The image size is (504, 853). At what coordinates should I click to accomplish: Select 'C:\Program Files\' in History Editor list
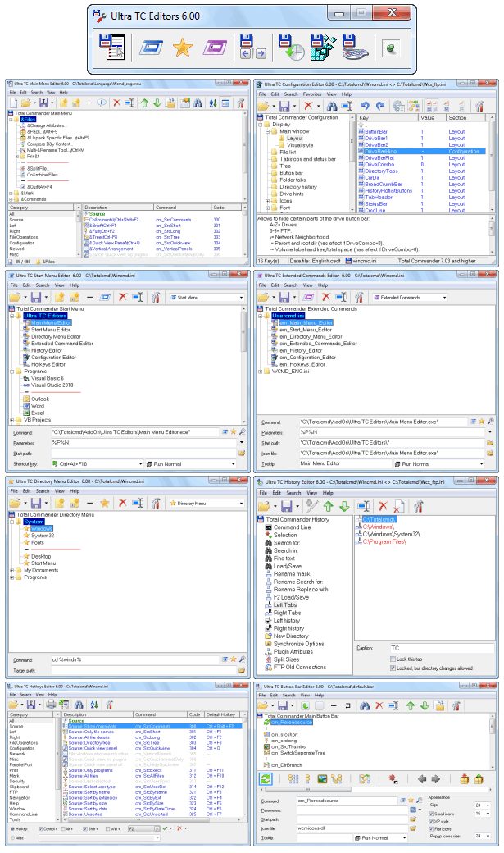[384, 541]
